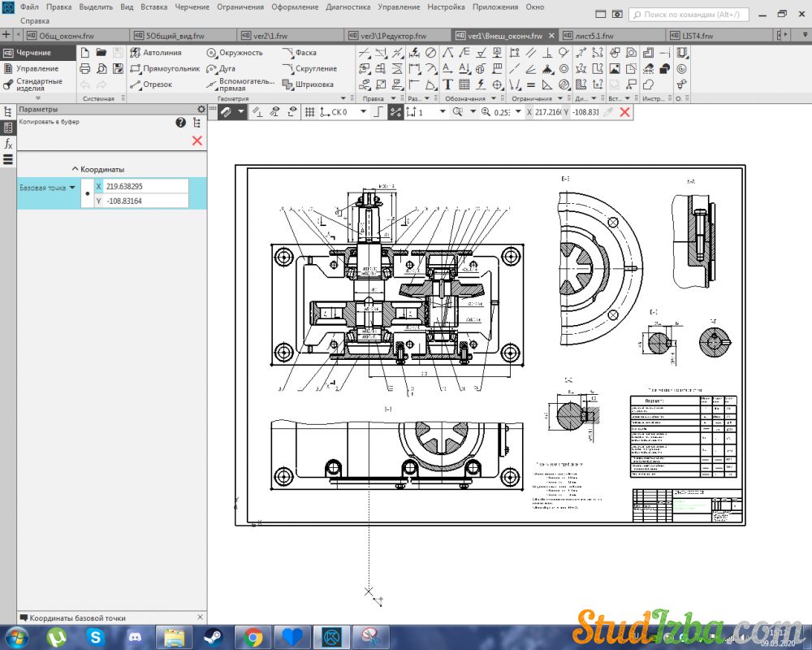Open Google Chrome from the taskbar

(x=253, y=636)
